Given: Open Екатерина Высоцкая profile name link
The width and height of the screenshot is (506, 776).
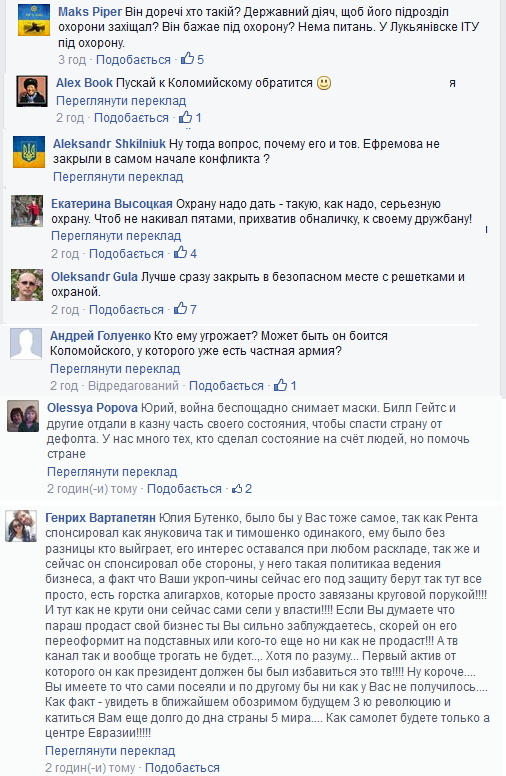Looking at the screenshot, I should tap(112, 204).
